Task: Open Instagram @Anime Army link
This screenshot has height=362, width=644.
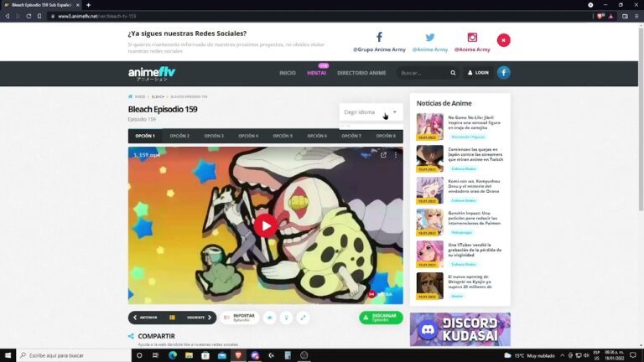Action: pyautogui.click(x=472, y=42)
